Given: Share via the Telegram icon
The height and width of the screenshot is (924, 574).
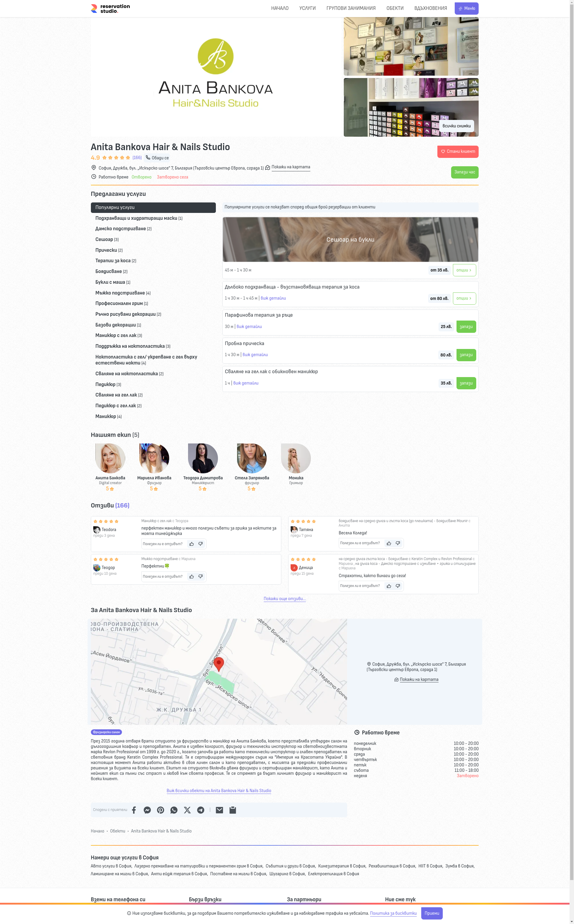Looking at the screenshot, I should (200, 810).
